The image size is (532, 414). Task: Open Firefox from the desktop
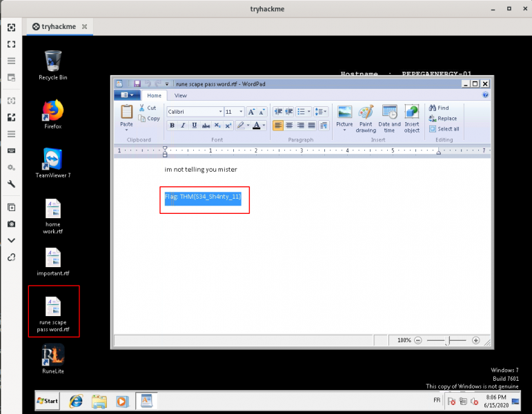coord(53,113)
